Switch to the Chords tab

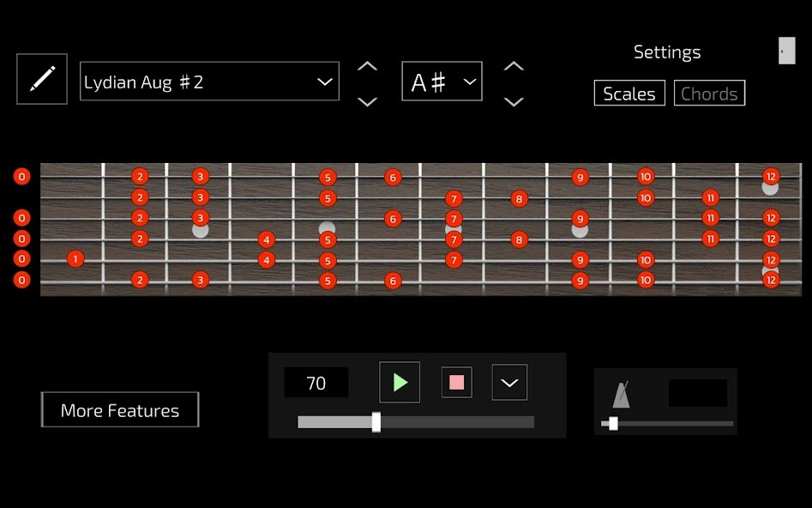point(709,93)
